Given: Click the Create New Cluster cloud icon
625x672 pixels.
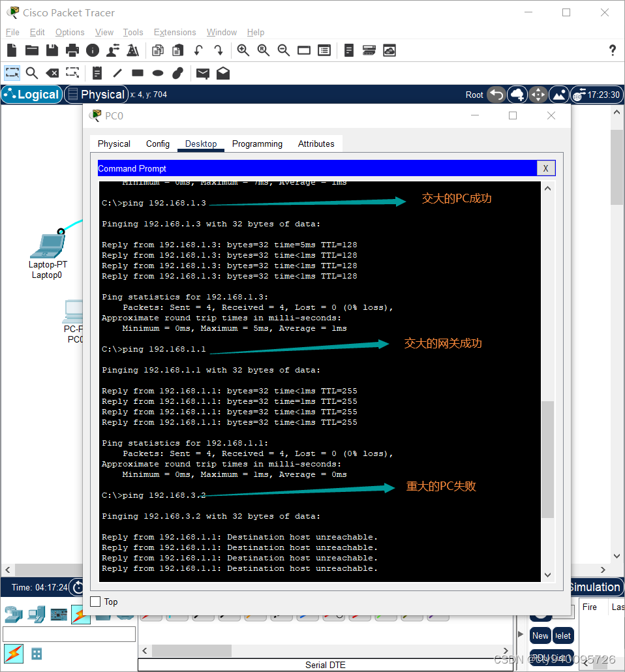Looking at the screenshot, I should coord(517,95).
